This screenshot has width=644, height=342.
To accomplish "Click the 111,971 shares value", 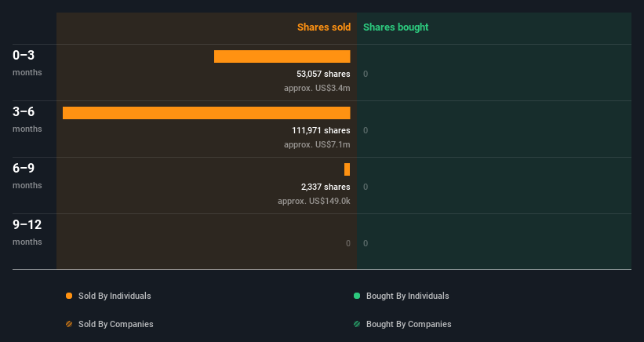I will click(x=321, y=130).
